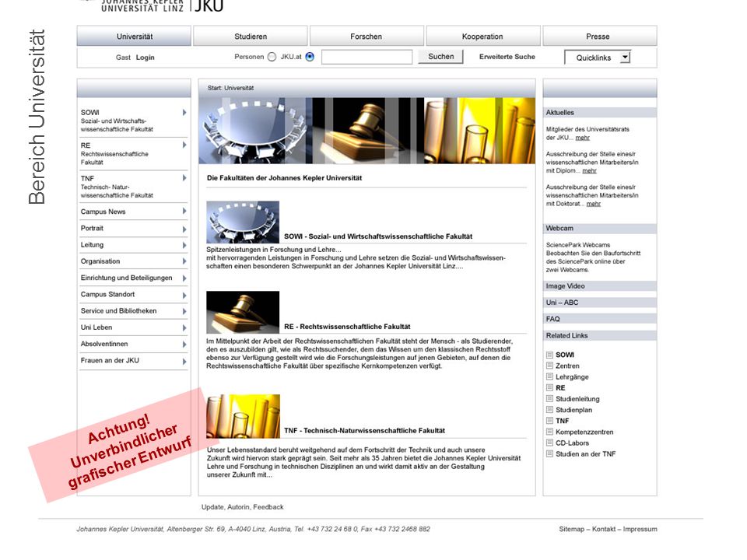
Task: Open Erweiterte Suche
Action: [507, 57]
